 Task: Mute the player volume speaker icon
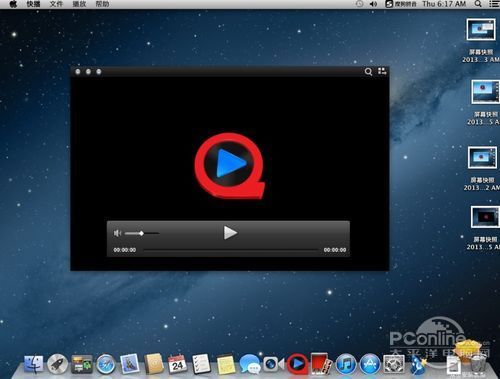click(117, 233)
